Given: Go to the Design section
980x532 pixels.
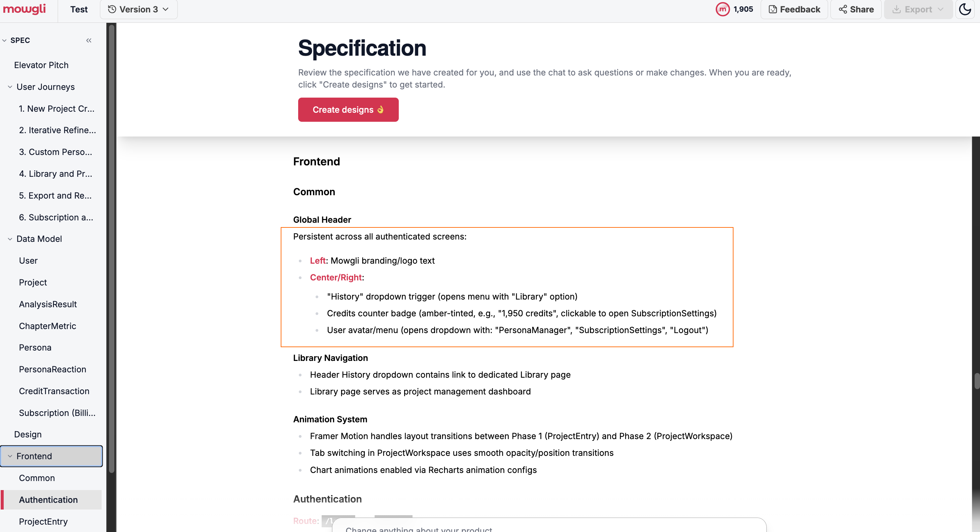Looking at the screenshot, I should pos(28,434).
